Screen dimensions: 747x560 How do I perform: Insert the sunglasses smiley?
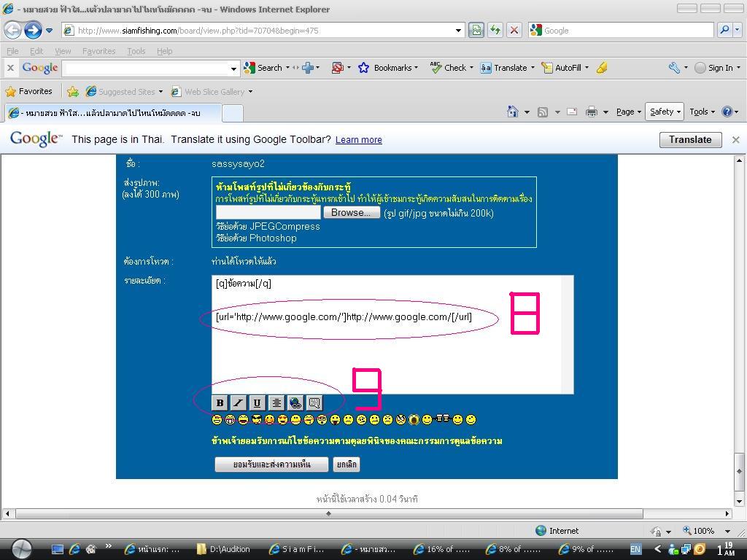[256, 419]
